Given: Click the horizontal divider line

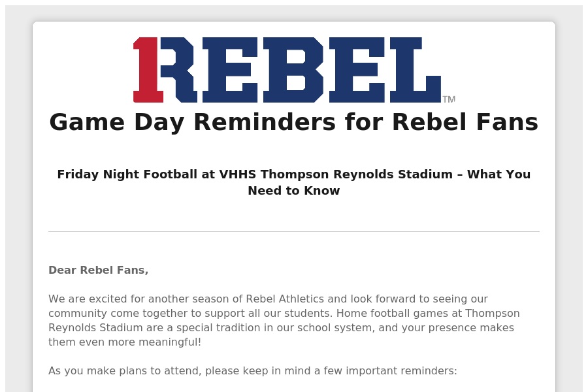Looking at the screenshot, I should click(x=294, y=231).
